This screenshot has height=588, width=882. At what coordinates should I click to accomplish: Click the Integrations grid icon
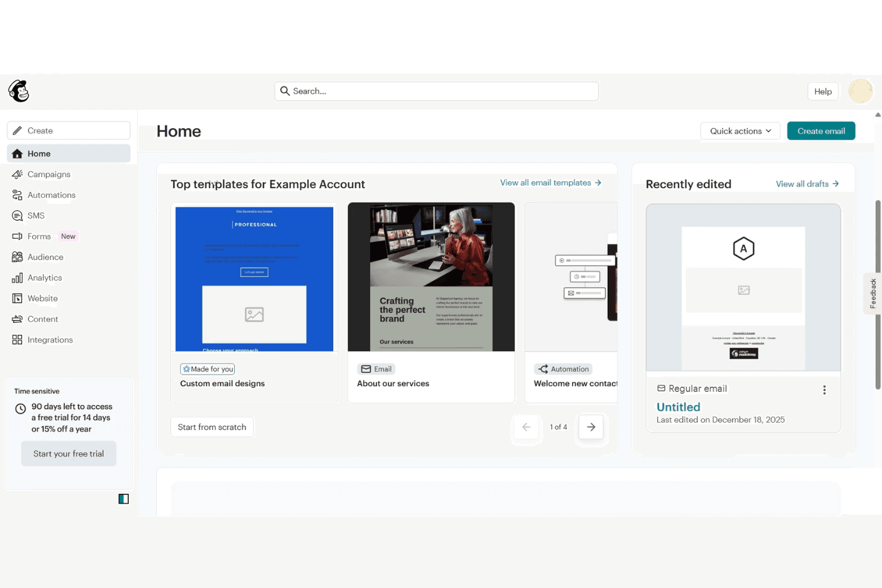[x=17, y=340]
